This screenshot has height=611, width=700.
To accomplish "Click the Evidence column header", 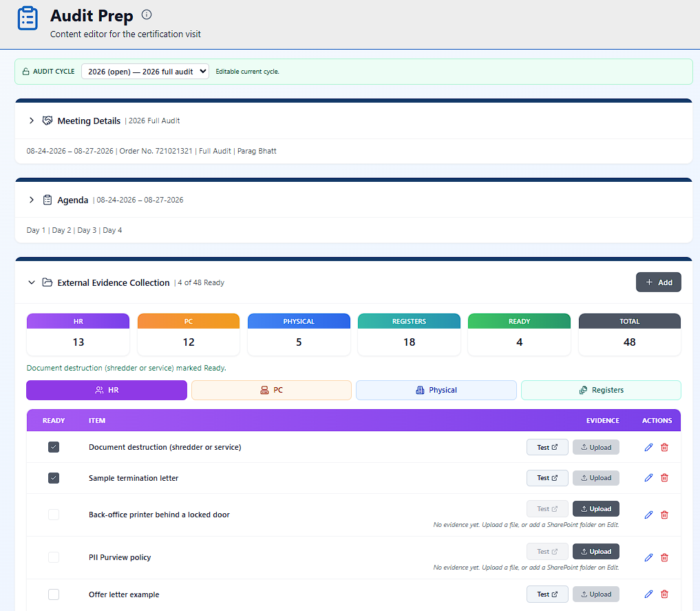I will point(603,421).
